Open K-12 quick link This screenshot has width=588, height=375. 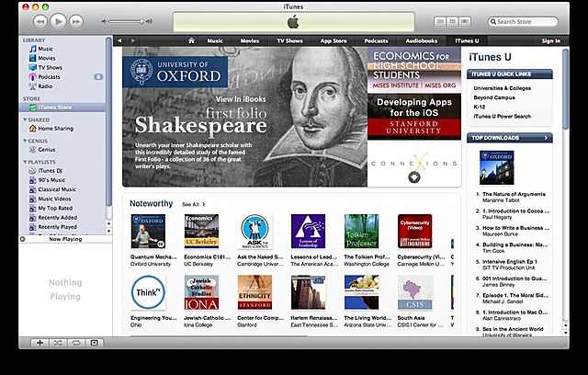coord(480,107)
